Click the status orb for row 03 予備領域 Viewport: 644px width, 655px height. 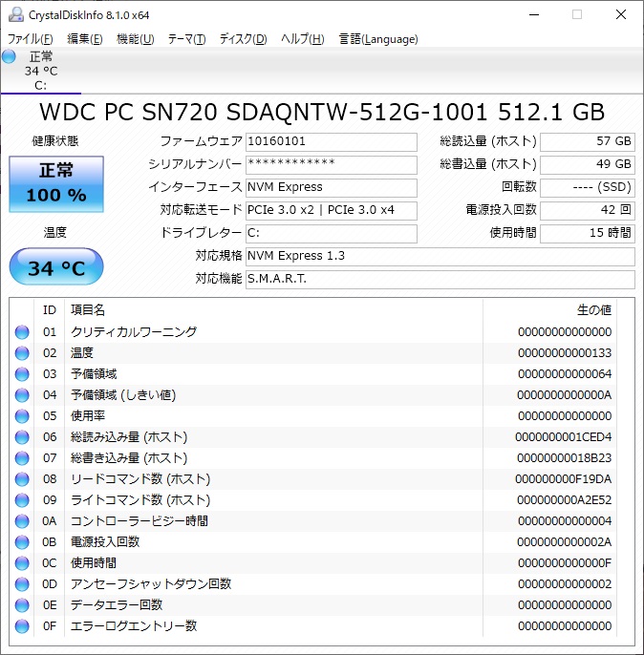(22, 374)
